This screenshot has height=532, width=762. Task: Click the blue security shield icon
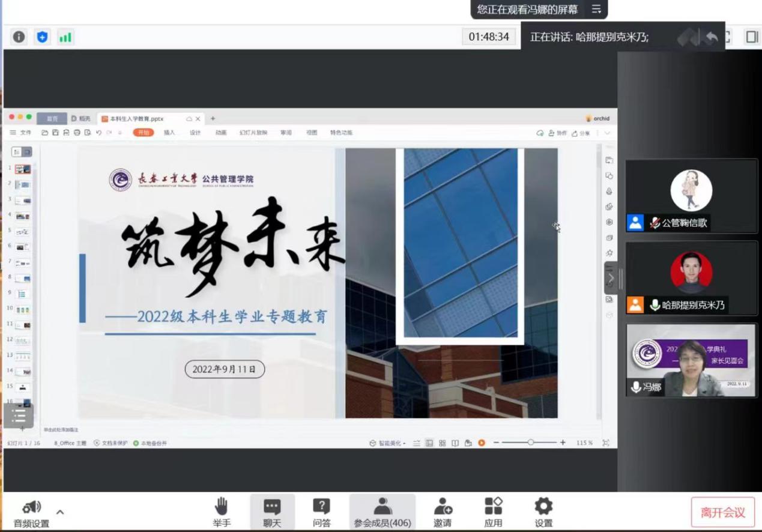click(x=42, y=37)
